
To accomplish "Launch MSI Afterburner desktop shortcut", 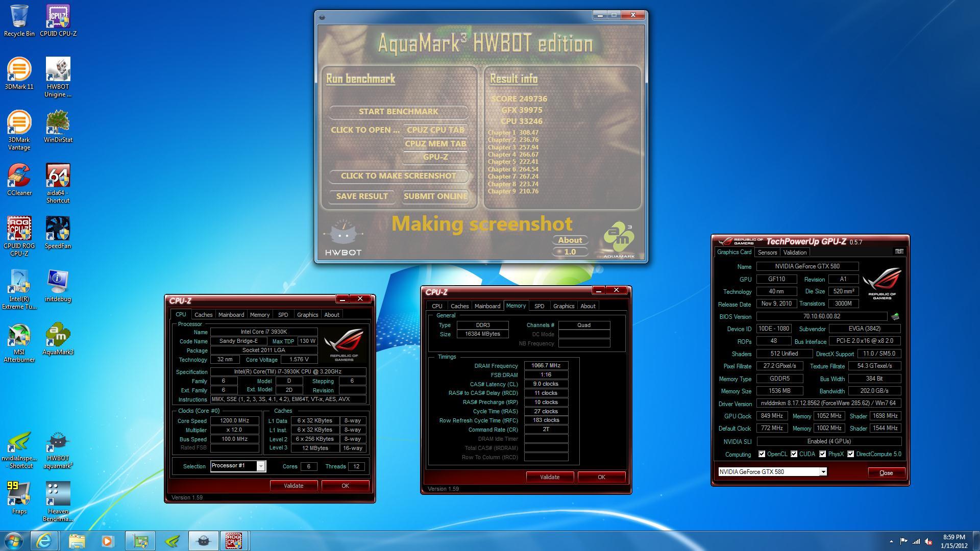I will point(19,342).
